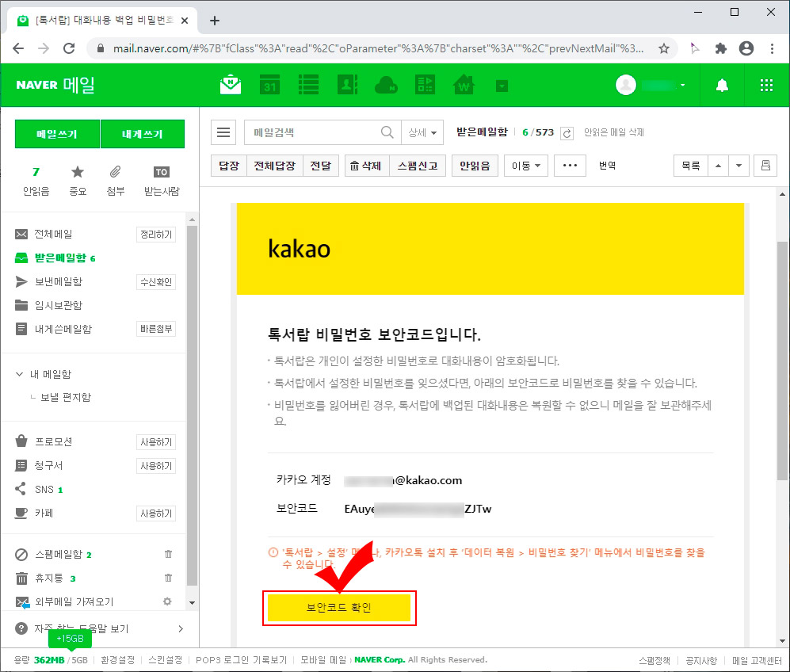Click 사용하기 beside 카페
Viewport: 790px width, 672px height.
click(x=156, y=514)
